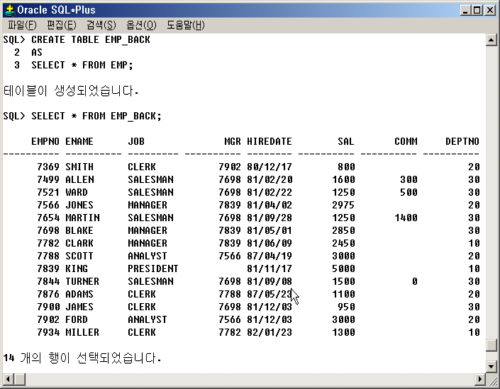Close the SQL*Plus window
This screenshot has height=389, width=500.
click(490, 10)
